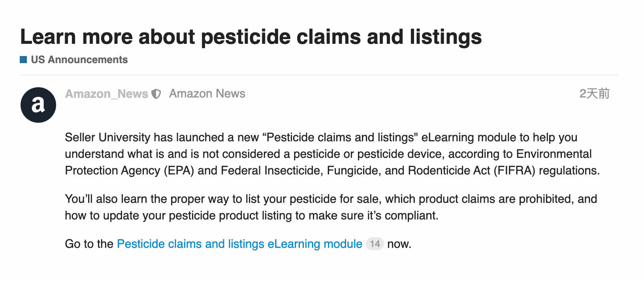Click the word 'now.' after the badge
This screenshot has height=281, width=644.
(x=399, y=244)
